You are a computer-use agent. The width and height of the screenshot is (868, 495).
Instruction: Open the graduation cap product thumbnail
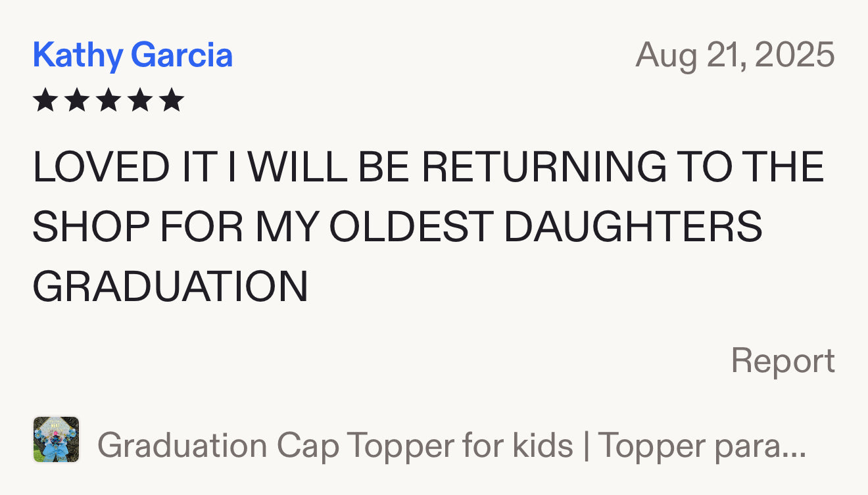(57, 439)
